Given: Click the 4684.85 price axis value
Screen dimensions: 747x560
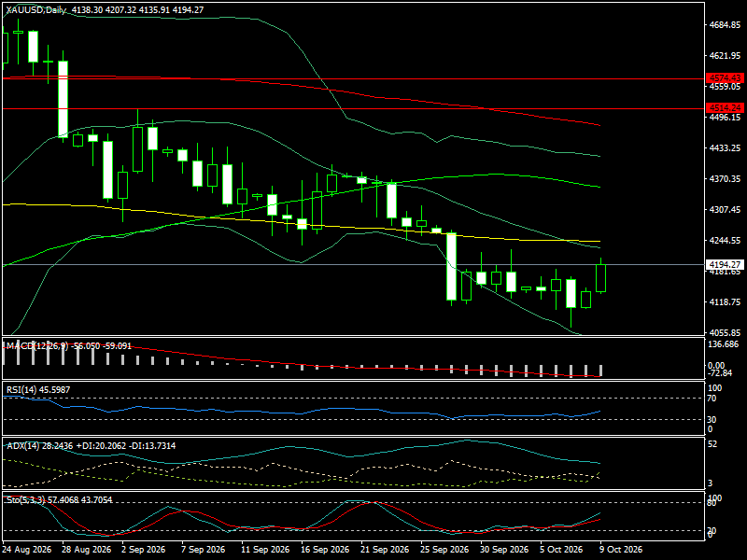Looking at the screenshot, I should click(725, 25).
